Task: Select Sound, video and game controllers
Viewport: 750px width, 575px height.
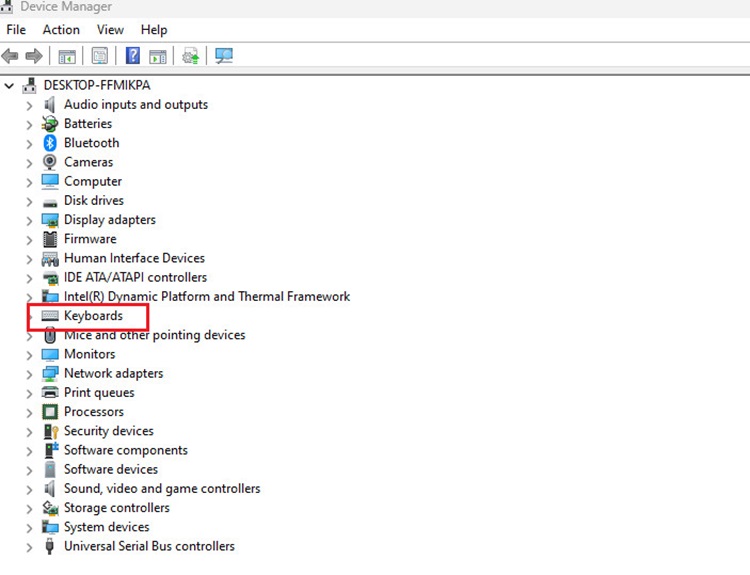Action: [x=161, y=489]
